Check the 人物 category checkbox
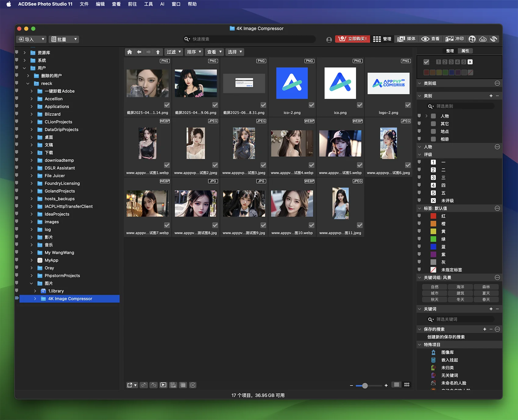 (433, 116)
